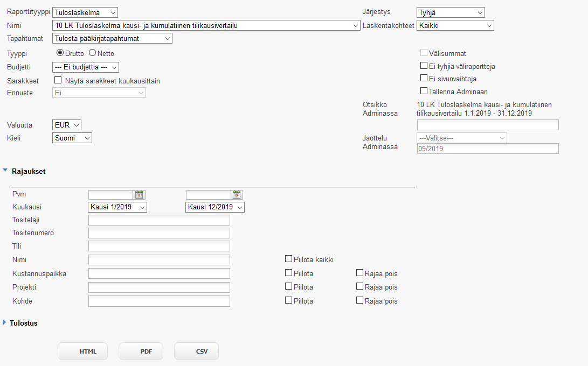The height and width of the screenshot is (366, 588).
Task: Open the Budjetti dropdown
Action: pos(86,67)
